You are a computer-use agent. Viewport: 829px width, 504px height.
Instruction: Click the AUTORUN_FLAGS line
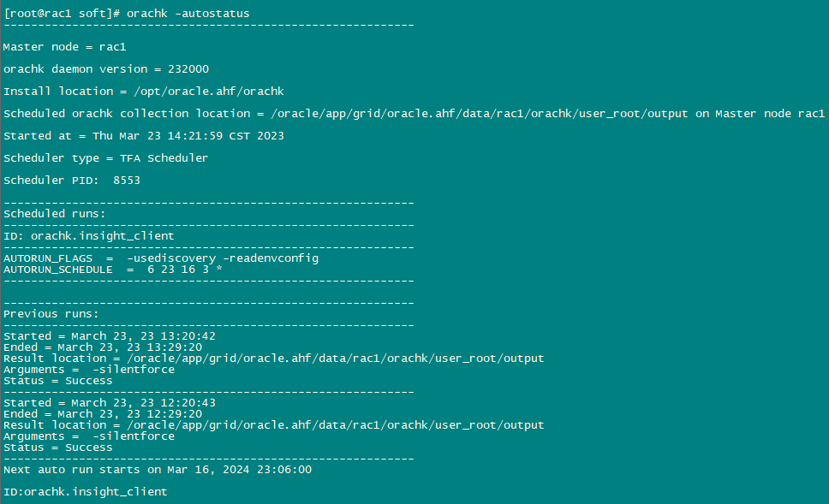pos(161,258)
